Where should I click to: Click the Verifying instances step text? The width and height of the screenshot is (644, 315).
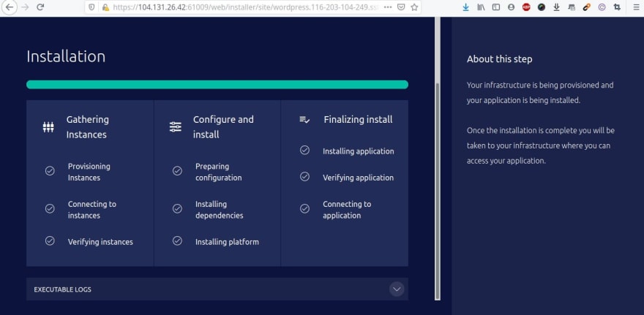(x=101, y=242)
